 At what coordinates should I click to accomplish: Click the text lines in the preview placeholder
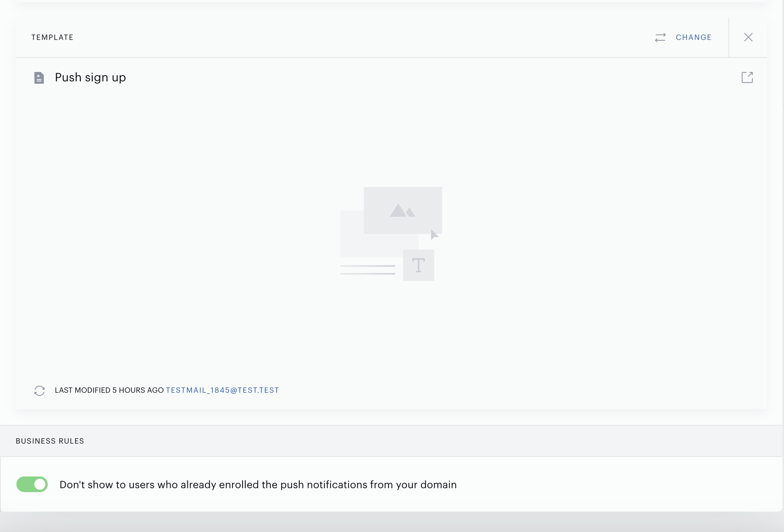(x=368, y=270)
